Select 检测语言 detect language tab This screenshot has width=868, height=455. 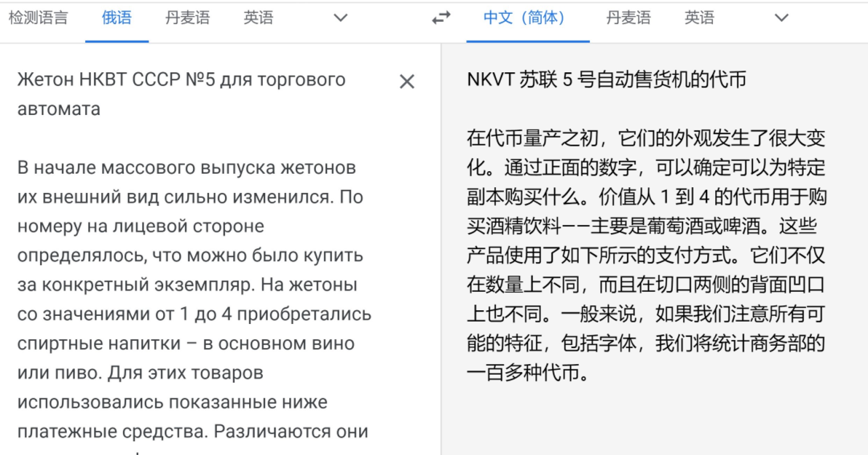click(x=38, y=17)
